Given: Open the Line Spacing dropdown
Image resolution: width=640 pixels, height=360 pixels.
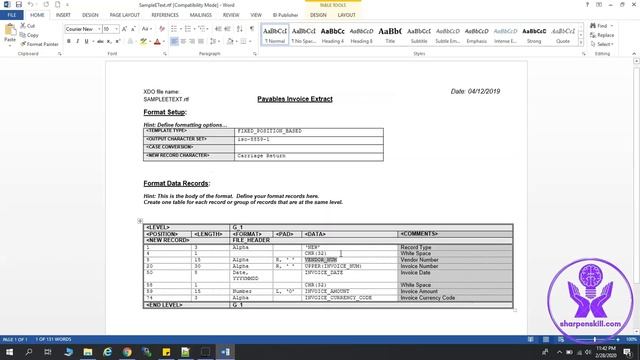Looking at the screenshot, I should click(214, 41).
